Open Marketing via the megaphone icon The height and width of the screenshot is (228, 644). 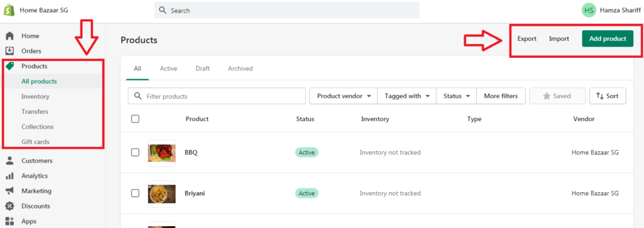coord(10,191)
